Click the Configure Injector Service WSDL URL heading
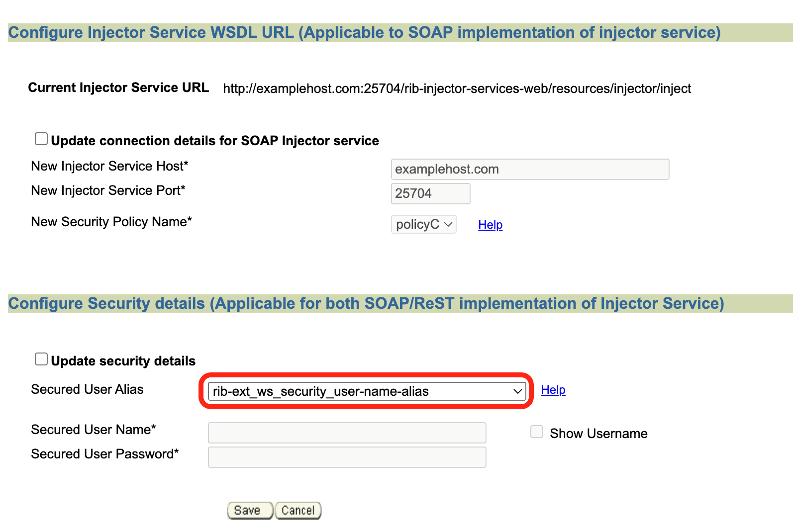 [365, 32]
